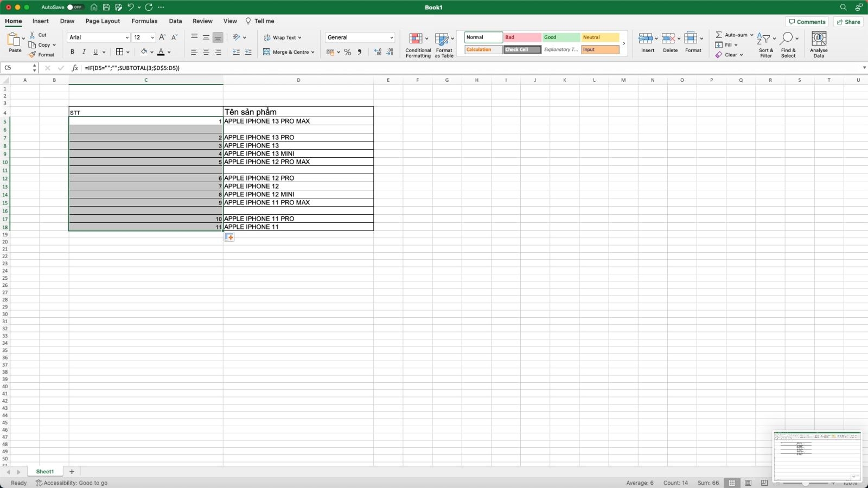
Task: Open Sort & Filter
Action: [766, 43]
